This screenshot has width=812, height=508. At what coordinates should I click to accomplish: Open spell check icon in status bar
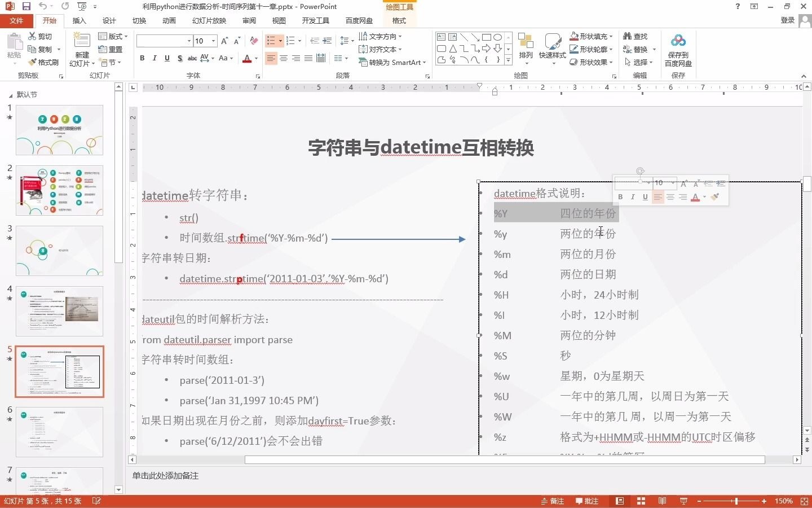click(x=96, y=501)
